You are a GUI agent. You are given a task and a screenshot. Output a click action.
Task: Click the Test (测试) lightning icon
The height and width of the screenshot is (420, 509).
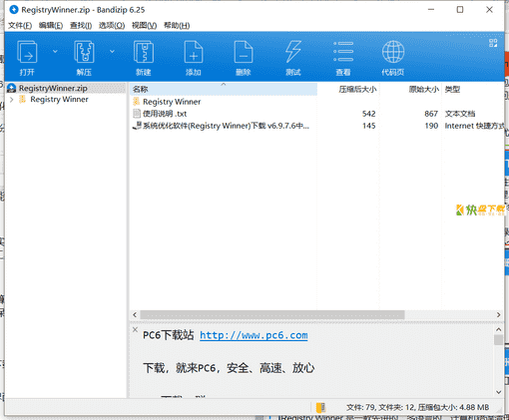293,52
